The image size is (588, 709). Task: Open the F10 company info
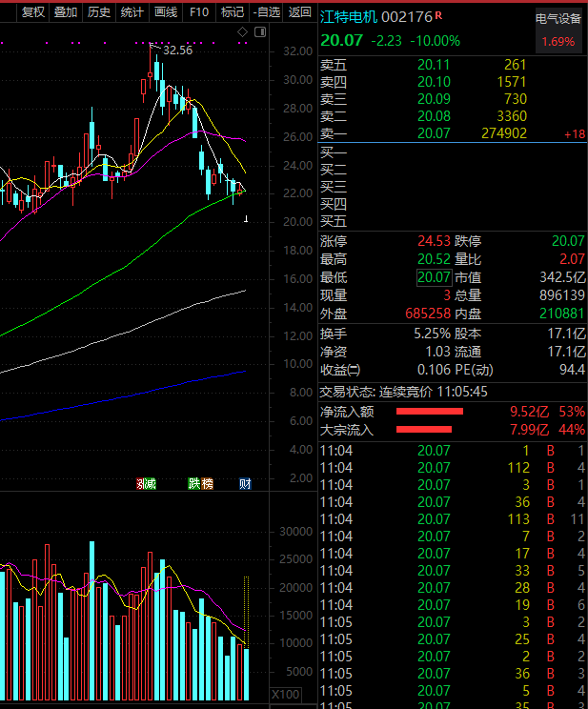[x=199, y=12]
